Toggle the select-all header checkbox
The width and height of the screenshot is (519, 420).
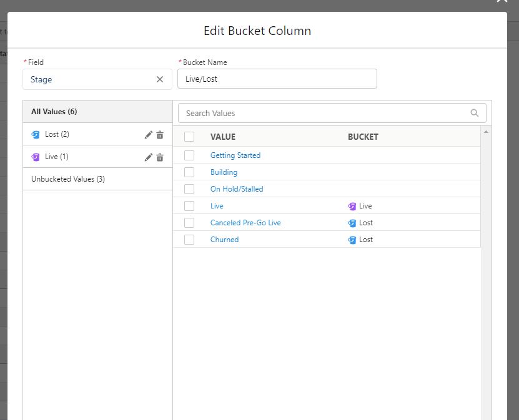[189, 137]
